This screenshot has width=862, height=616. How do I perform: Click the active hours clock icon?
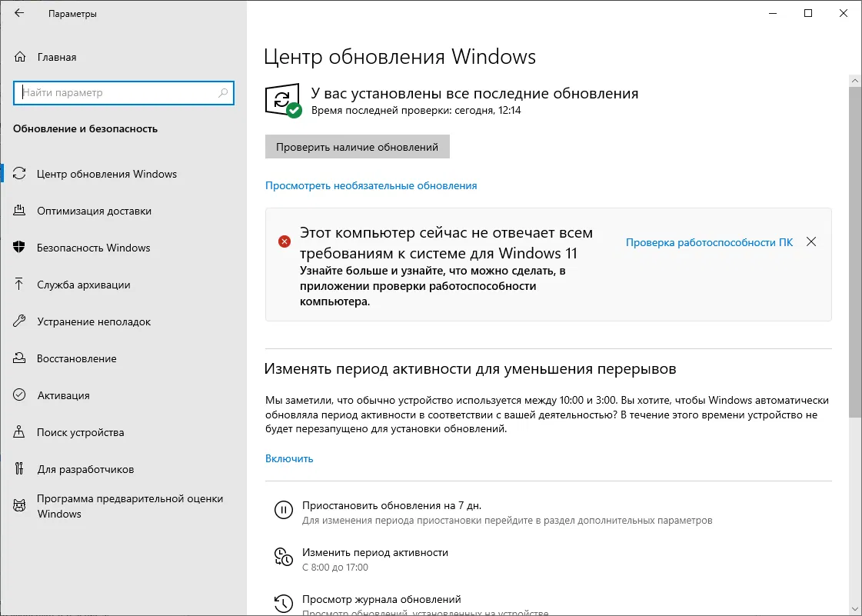(x=284, y=557)
